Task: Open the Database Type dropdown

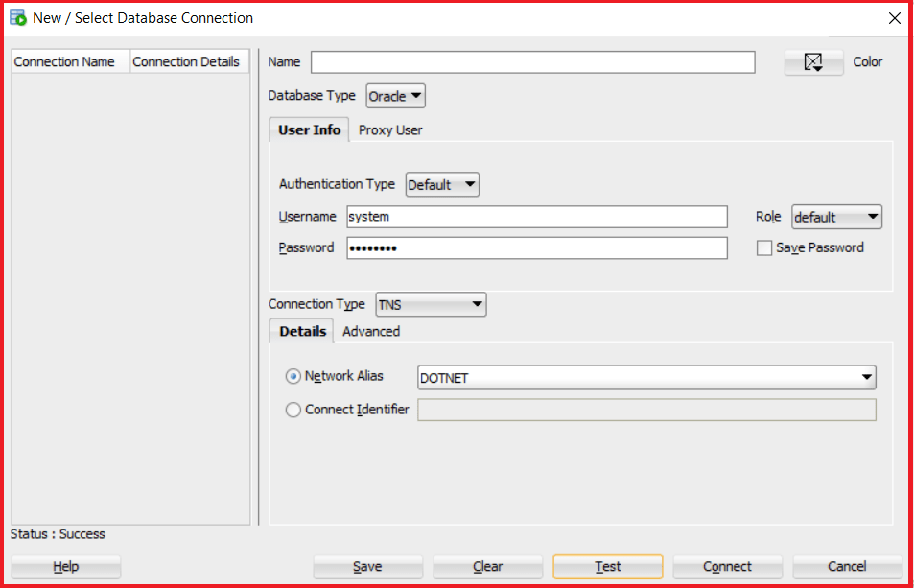Action: [396, 96]
